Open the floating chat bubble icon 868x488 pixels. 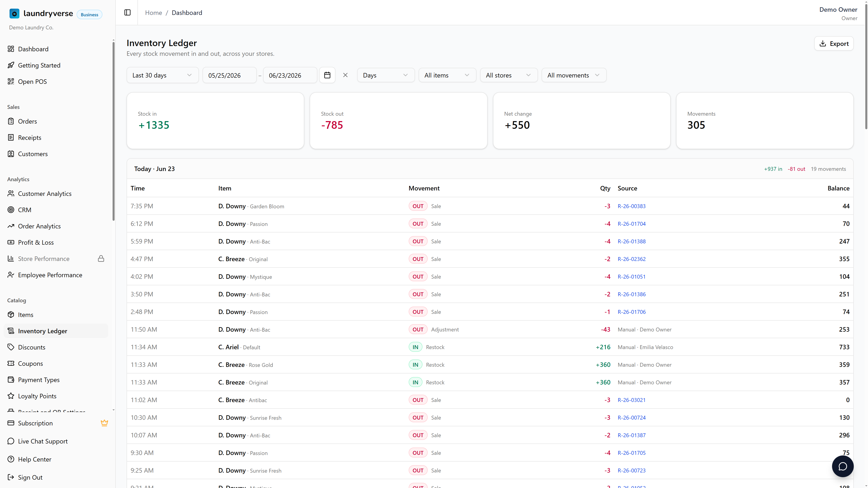coord(842,466)
